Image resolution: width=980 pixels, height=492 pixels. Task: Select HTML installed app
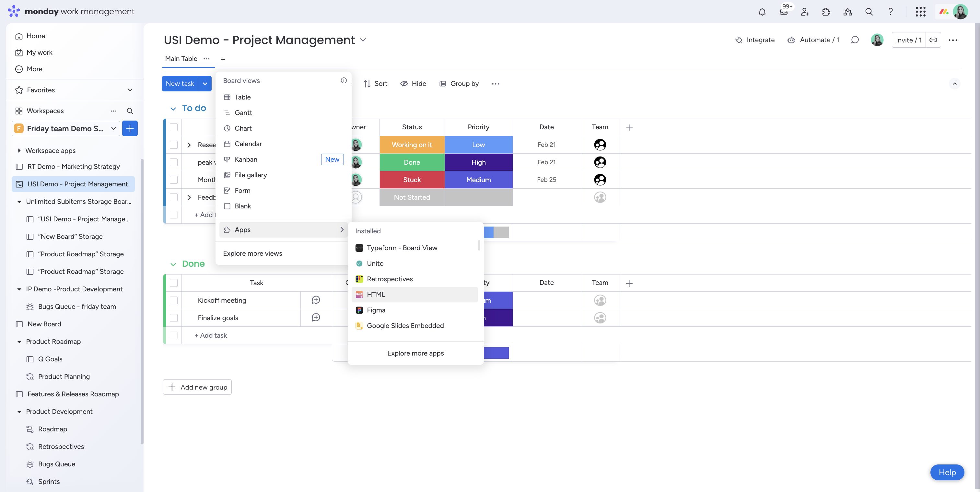click(415, 295)
